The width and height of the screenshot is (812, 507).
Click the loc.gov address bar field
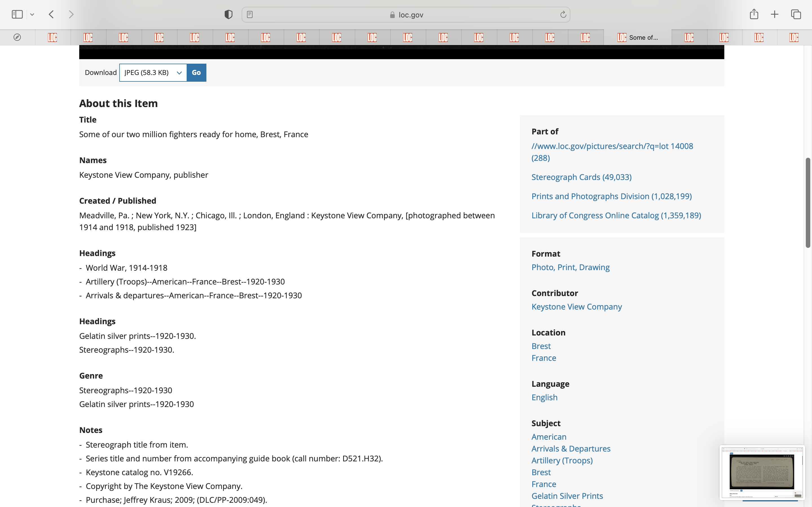click(x=406, y=14)
